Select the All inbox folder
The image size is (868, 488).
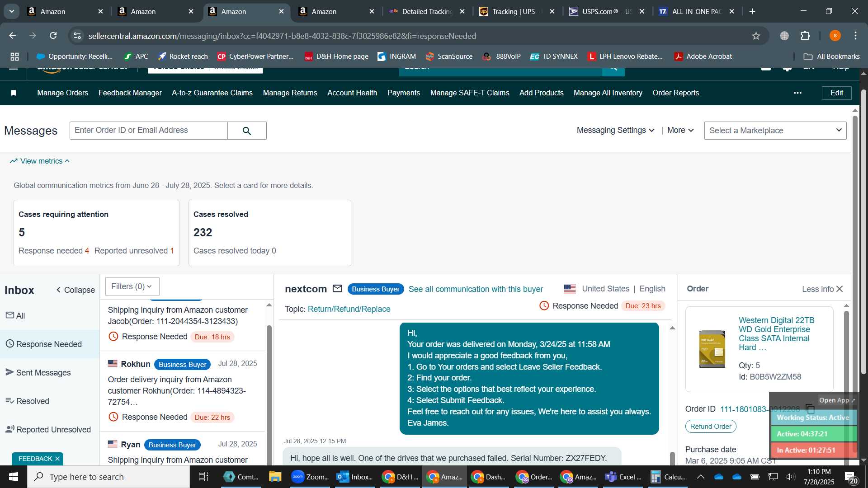coord(50,315)
